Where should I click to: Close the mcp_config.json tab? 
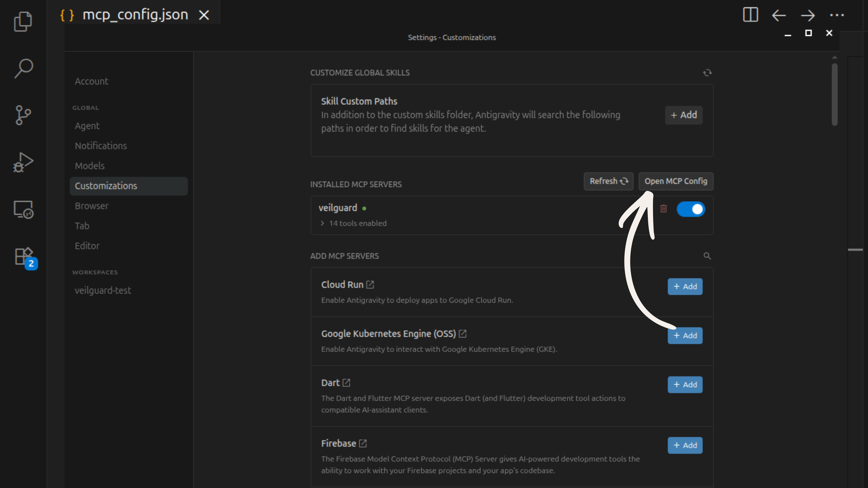pos(204,15)
